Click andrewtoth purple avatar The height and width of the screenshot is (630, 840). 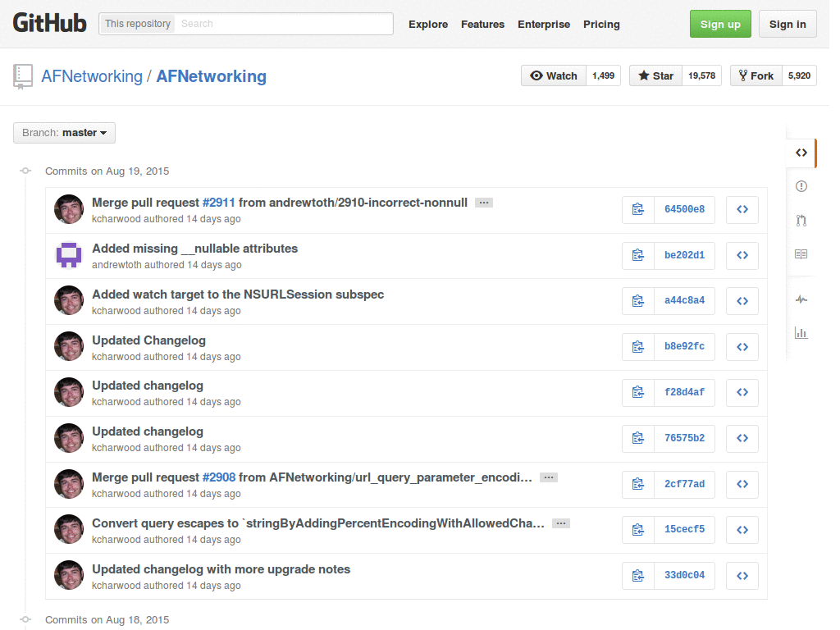coord(69,255)
